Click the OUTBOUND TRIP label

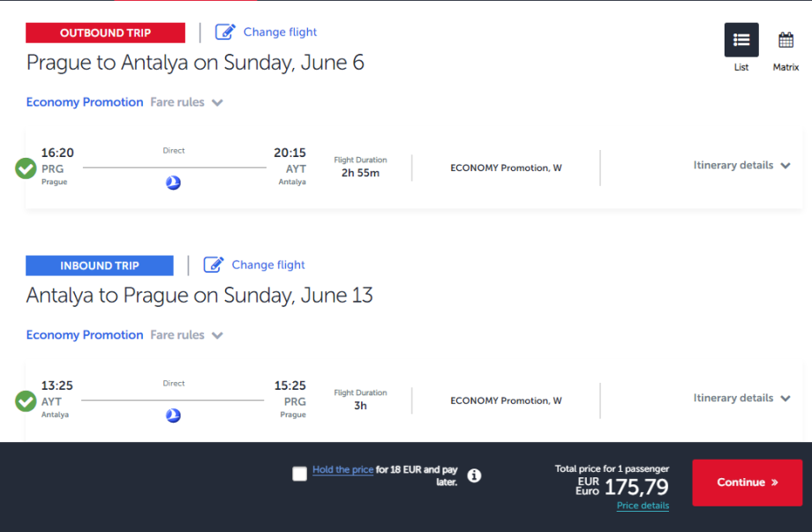105,33
